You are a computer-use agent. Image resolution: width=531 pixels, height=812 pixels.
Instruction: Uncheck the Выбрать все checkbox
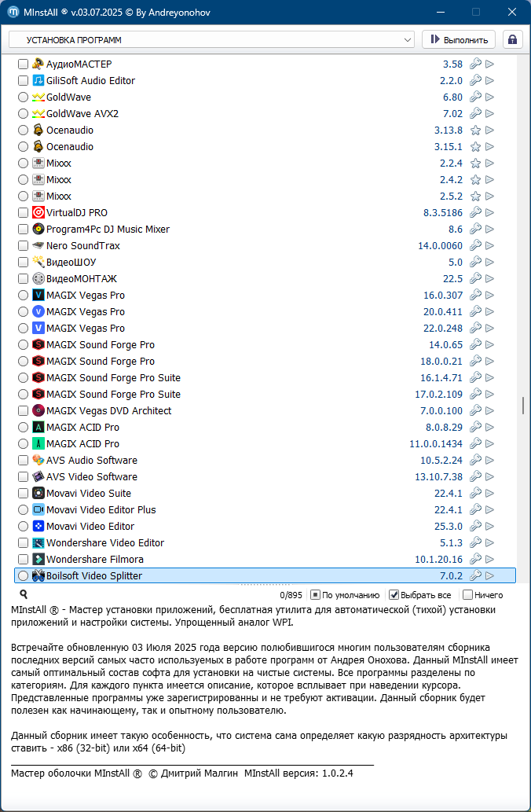pyautogui.click(x=394, y=595)
